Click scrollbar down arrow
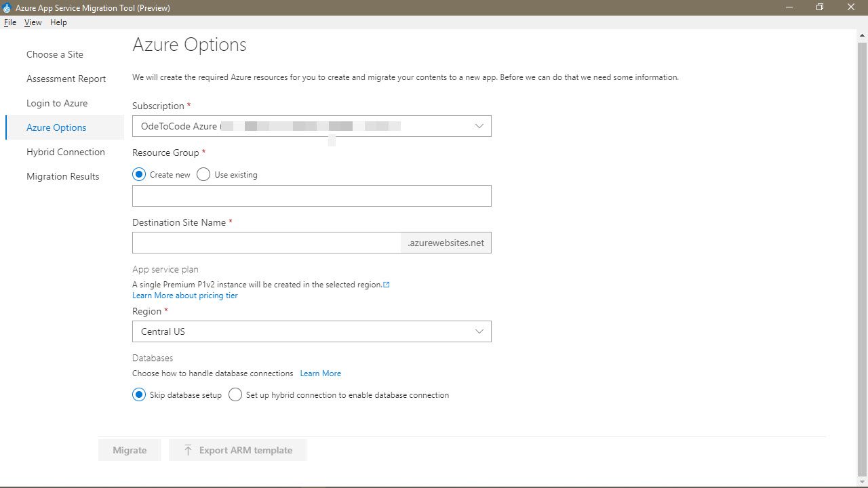The height and width of the screenshot is (488, 868). click(862, 481)
